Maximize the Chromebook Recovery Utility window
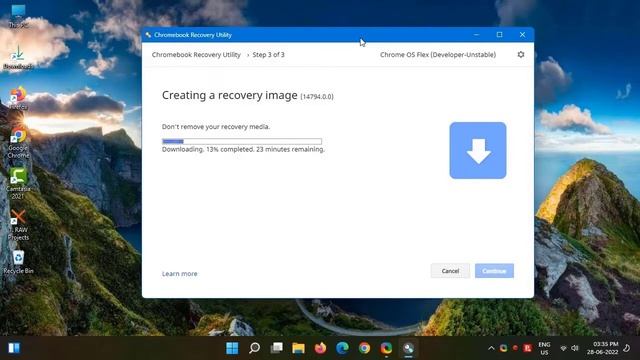Image resolution: width=640 pixels, height=360 pixels. pos(499,35)
